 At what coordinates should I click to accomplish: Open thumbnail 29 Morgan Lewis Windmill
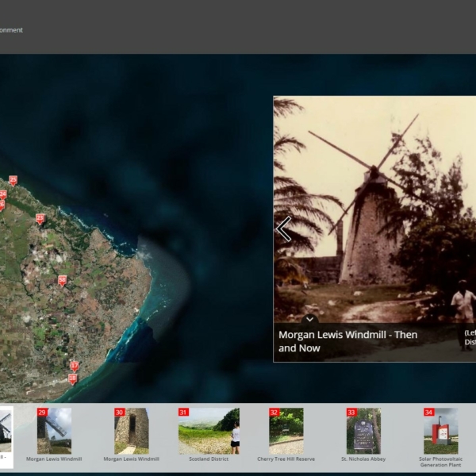[54, 431]
